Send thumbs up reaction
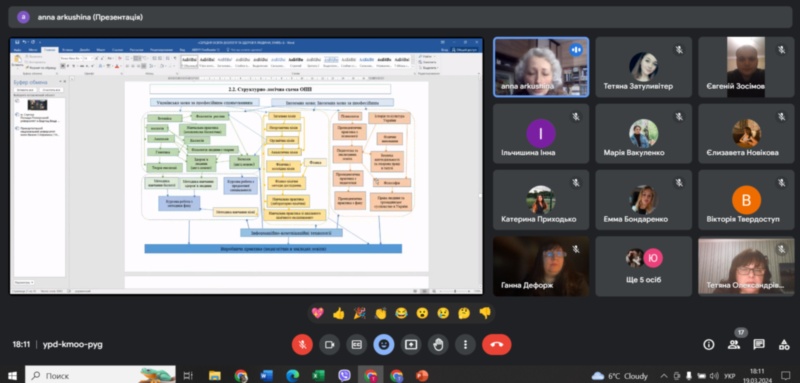Image resolution: width=800 pixels, height=383 pixels. point(339,313)
